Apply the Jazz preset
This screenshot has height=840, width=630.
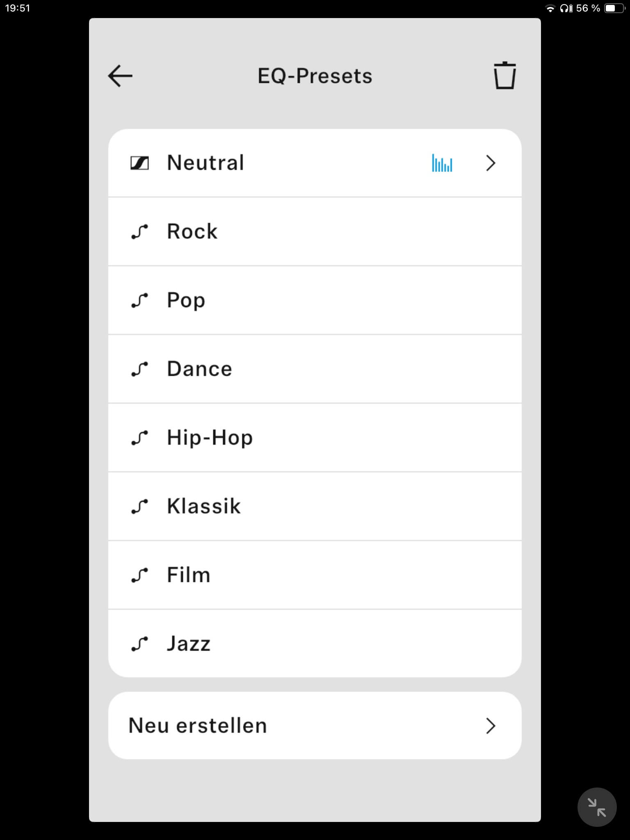188,644
